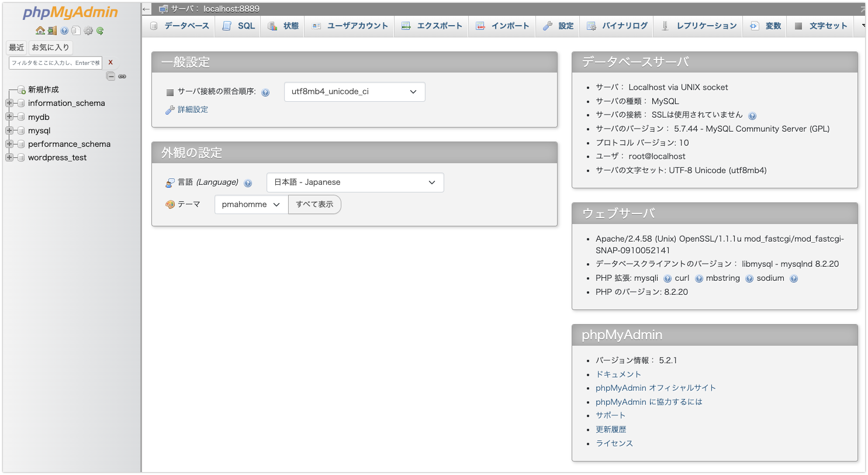Open the 設定 tab
Screen dimensions: 868x475
tap(558, 26)
